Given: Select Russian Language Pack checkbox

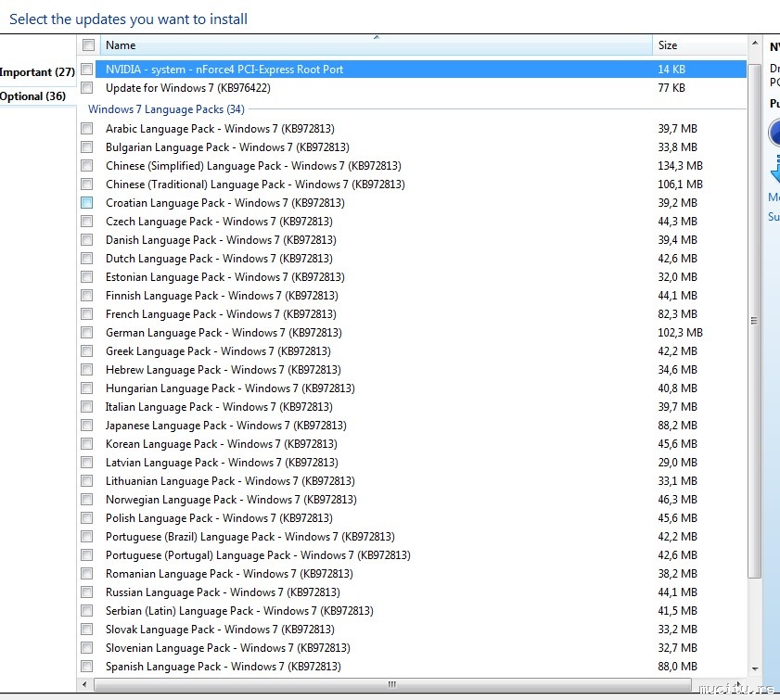Looking at the screenshot, I should [x=87, y=592].
